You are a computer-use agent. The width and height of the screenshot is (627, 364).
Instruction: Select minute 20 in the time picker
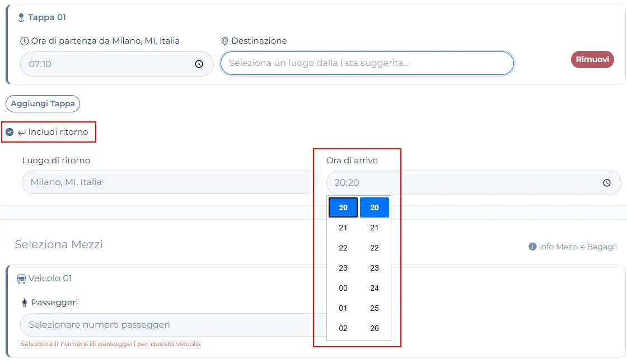(x=375, y=207)
